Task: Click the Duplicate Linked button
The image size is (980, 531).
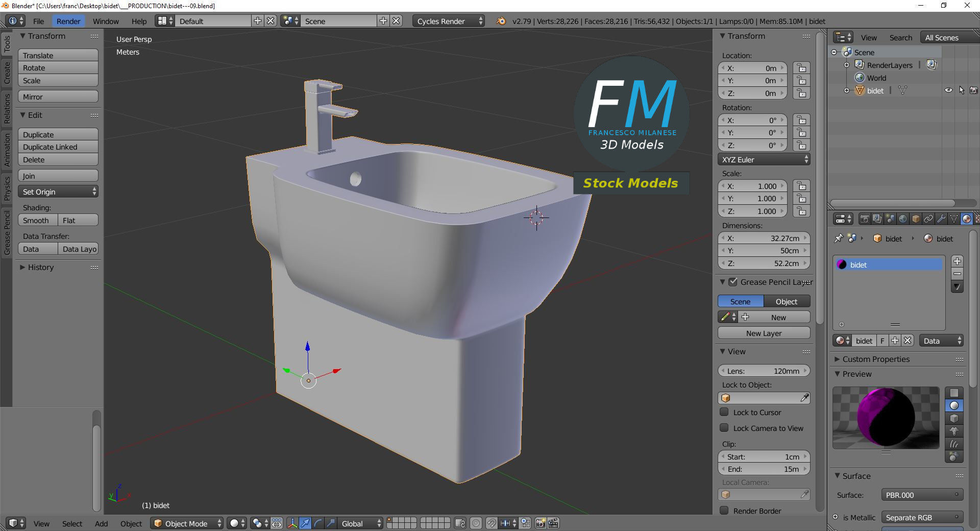Action: tap(58, 147)
